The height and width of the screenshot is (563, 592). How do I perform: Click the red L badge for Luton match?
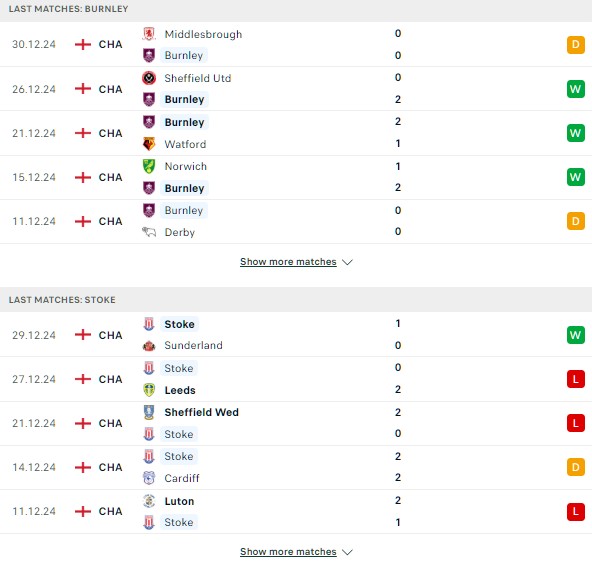[575, 511]
